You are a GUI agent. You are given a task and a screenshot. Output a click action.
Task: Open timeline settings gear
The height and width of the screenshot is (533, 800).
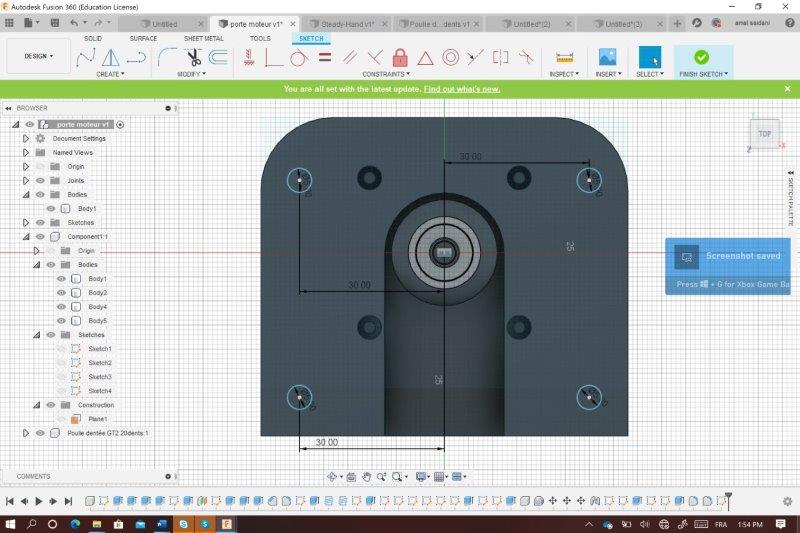(x=787, y=501)
